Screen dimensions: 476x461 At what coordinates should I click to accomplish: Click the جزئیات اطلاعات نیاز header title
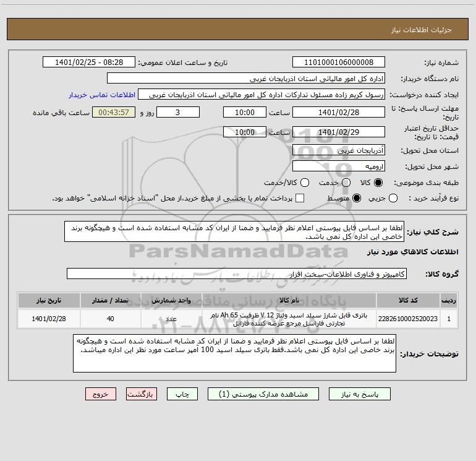pyautogui.click(x=422, y=30)
